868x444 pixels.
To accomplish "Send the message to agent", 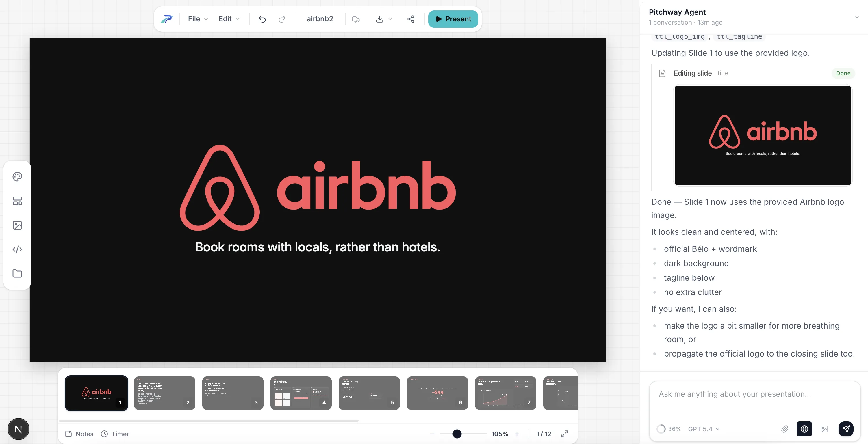I will pyautogui.click(x=845, y=429).
